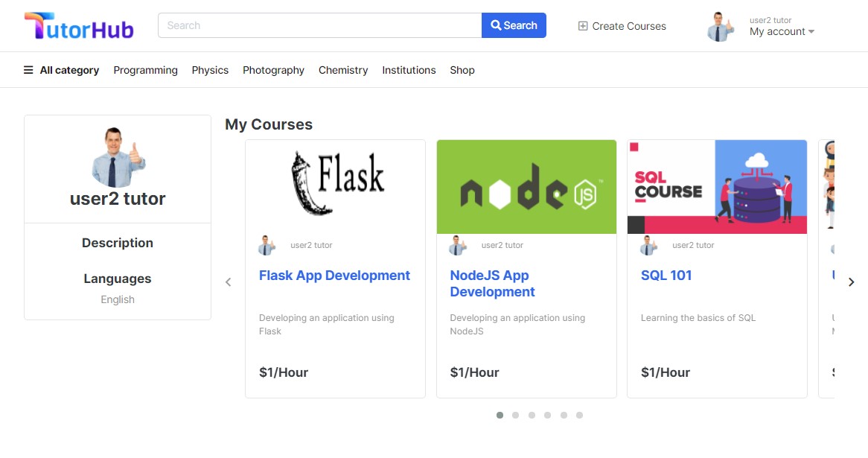Focus the Search input field

point(320,25)
